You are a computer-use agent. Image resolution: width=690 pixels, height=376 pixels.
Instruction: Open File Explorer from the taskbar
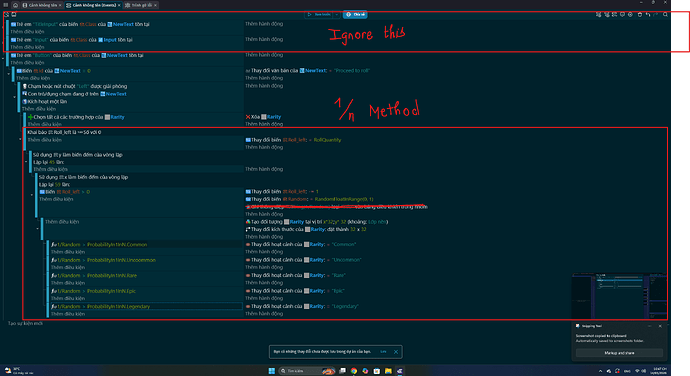388,371
